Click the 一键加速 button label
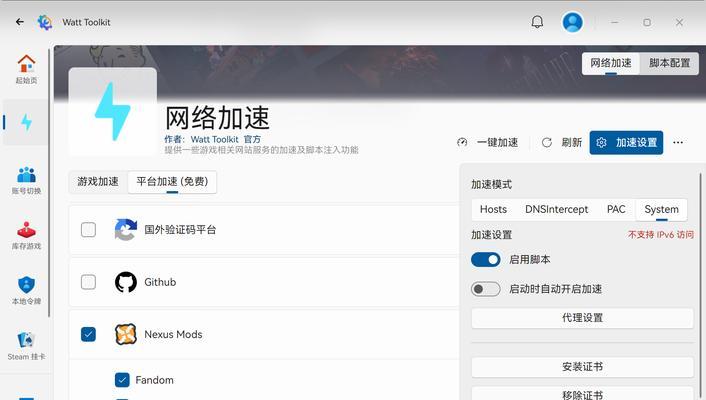Screen dimensions: 706x400 click(498, 142)
